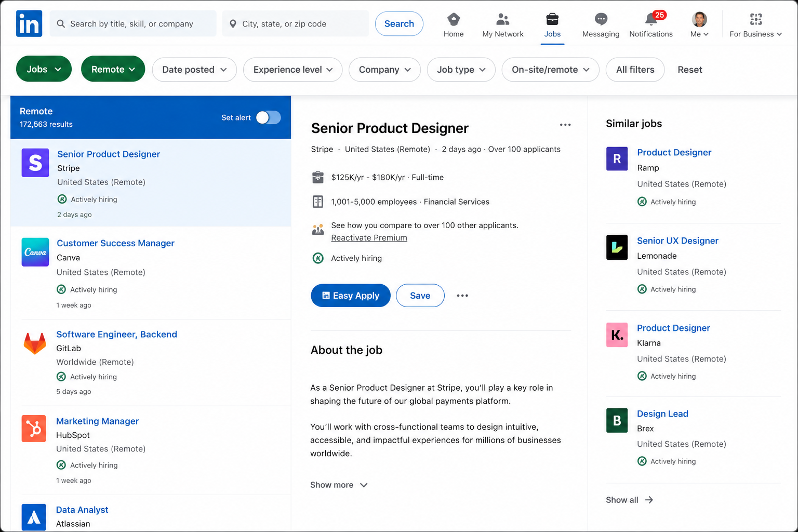Open the Me profile menu

699,25
